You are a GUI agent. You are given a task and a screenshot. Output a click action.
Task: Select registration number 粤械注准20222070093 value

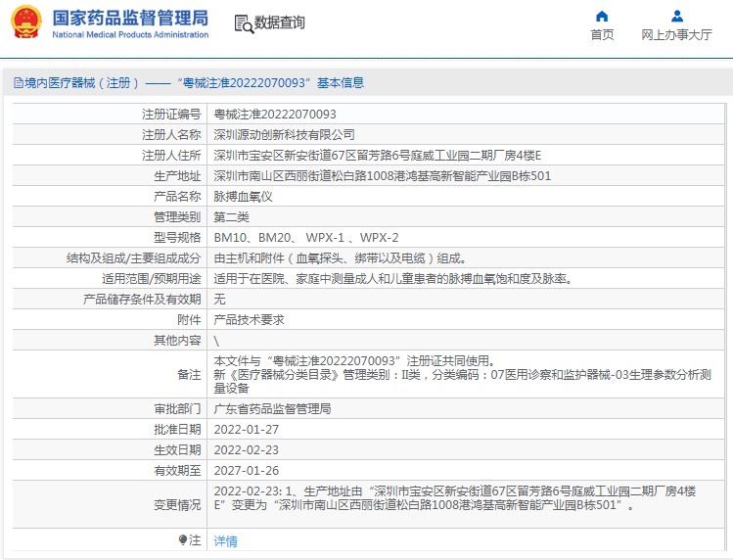(x=275, y=115)
